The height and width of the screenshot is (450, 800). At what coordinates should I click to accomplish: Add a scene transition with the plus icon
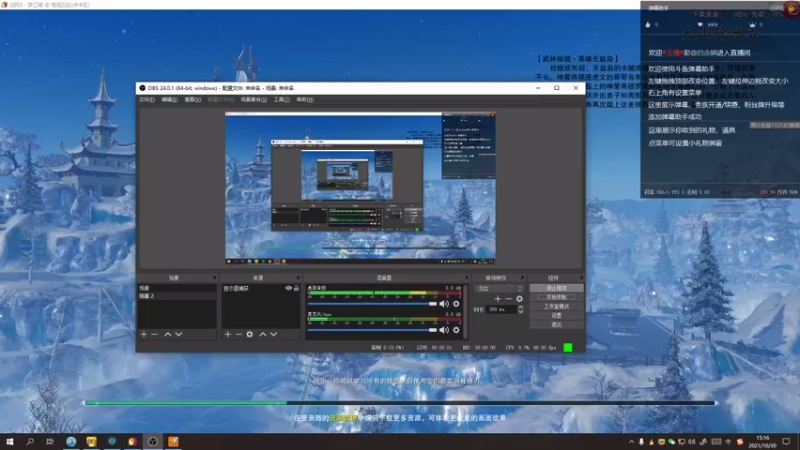pos(497,299)
